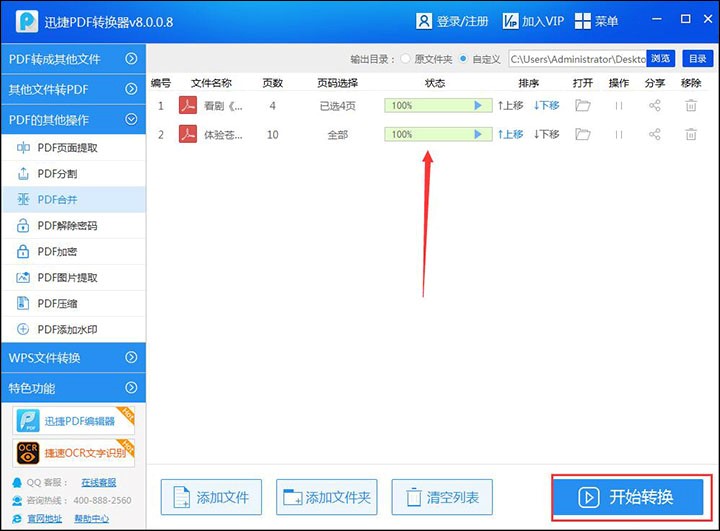Expand WPS文件转换 section

point(73,357)
